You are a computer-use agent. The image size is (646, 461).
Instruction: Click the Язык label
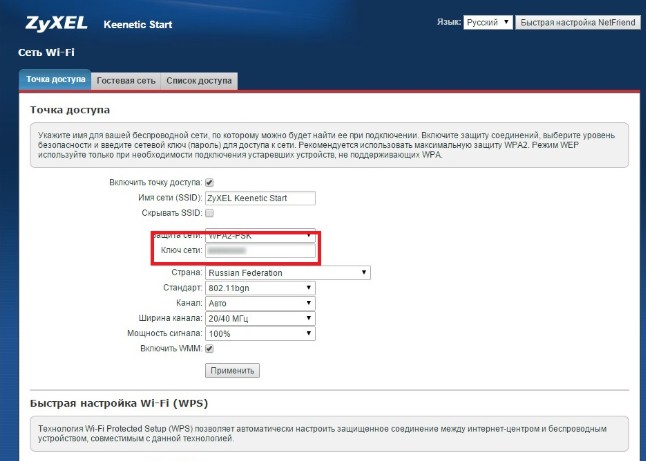449,22
